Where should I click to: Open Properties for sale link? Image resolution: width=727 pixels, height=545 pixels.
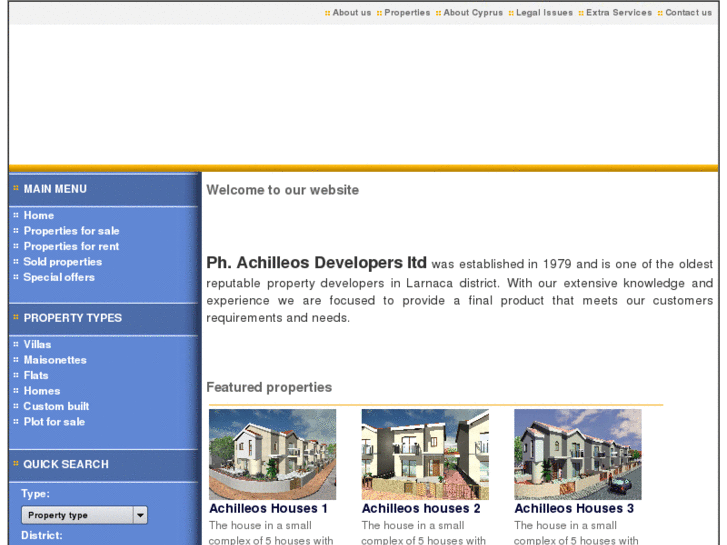(71, 231)
